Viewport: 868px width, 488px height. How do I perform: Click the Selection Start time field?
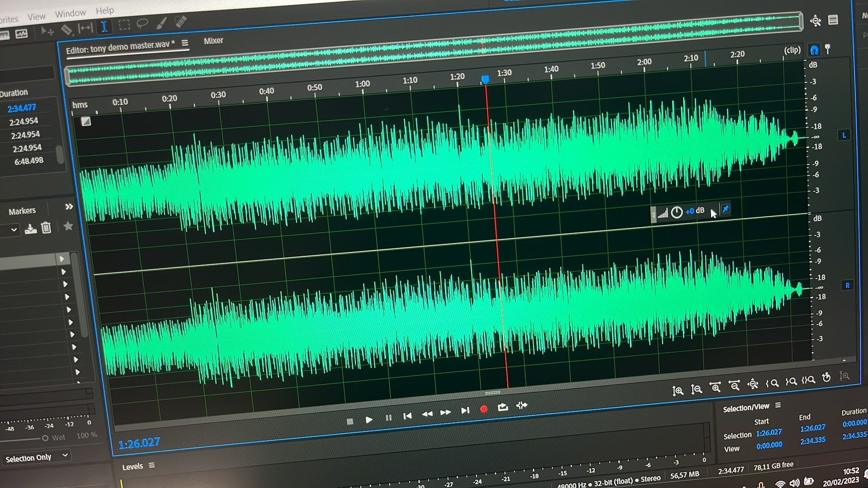point(769,433)
